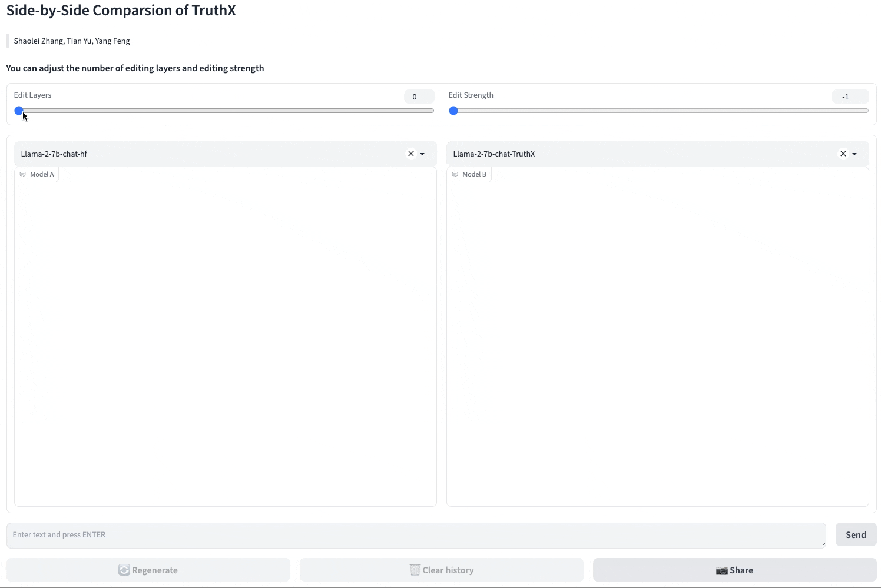Click the message box resize grip
Screen dimensions: 881x588
pos(823,545)
